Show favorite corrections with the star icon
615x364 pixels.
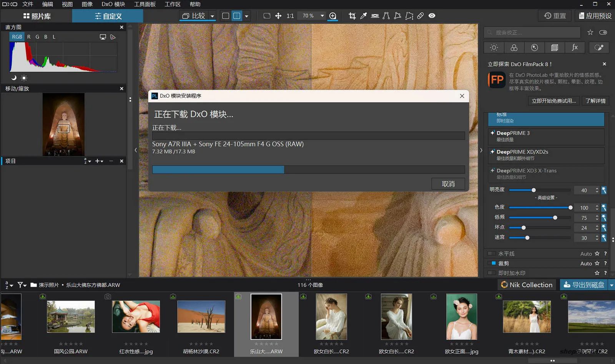(x=590, y=32)
